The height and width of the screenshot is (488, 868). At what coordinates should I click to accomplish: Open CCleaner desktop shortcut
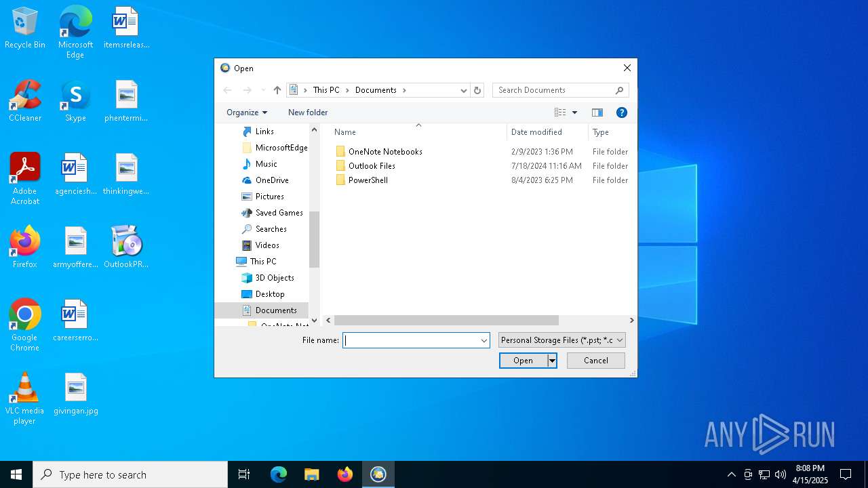click(25, 102)
